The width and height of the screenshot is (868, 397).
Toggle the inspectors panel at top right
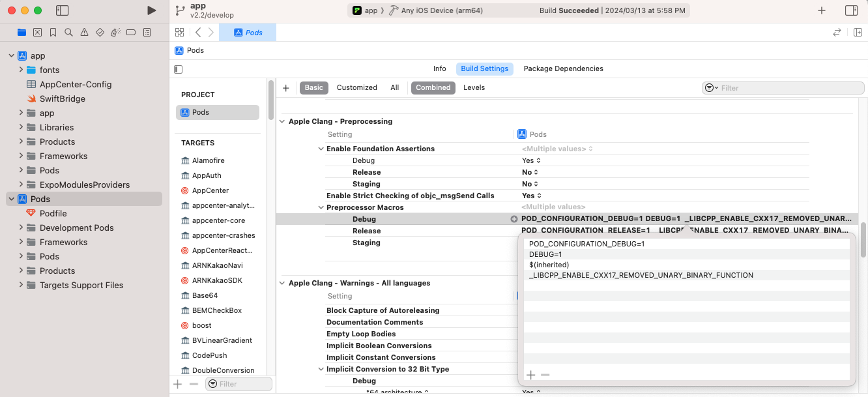point(851,10)
